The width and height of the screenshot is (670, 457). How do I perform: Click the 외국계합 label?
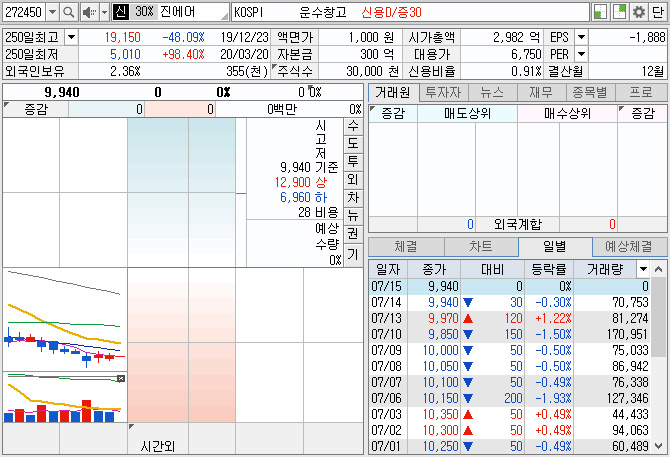[x=517, y=224]
